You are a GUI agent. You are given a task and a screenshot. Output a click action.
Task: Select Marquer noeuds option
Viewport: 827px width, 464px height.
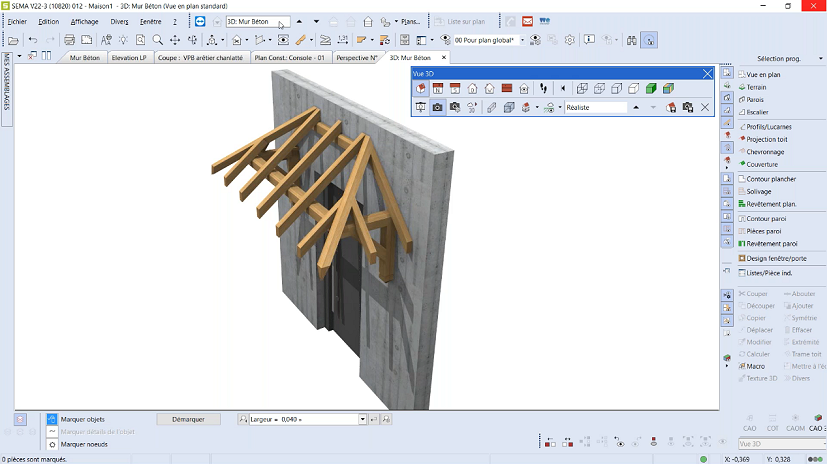pyautogui.click(x=82, y=444)
